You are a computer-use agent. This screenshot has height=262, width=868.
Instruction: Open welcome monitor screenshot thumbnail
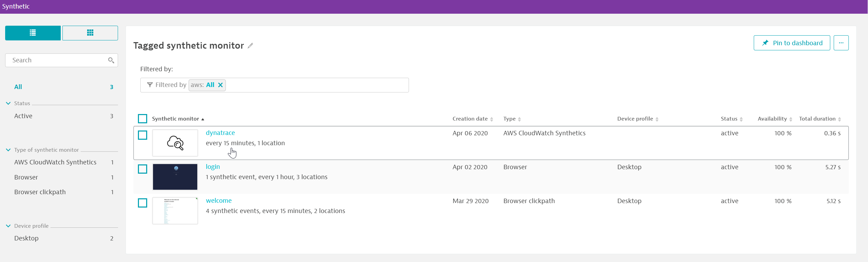[175, 211]
